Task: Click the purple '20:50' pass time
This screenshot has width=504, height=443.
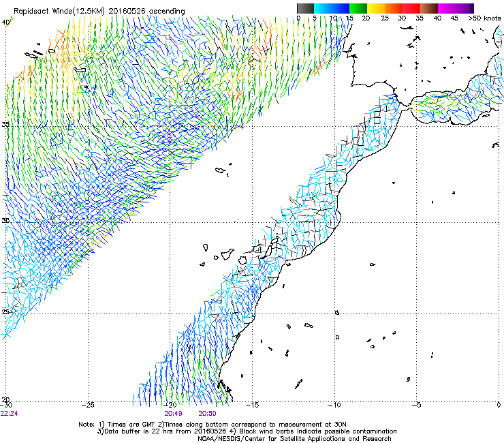Action: coord(207,414)
